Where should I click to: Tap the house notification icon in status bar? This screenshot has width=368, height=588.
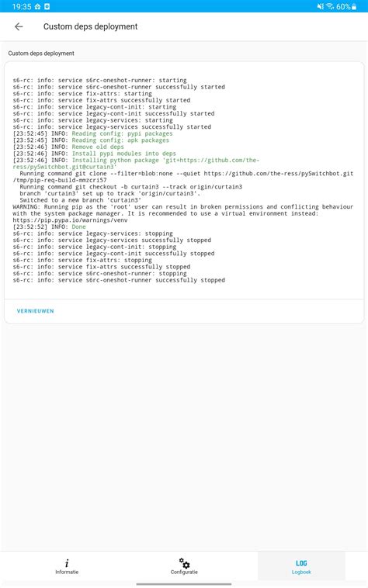pyautogui.click(x=37, y=6)
